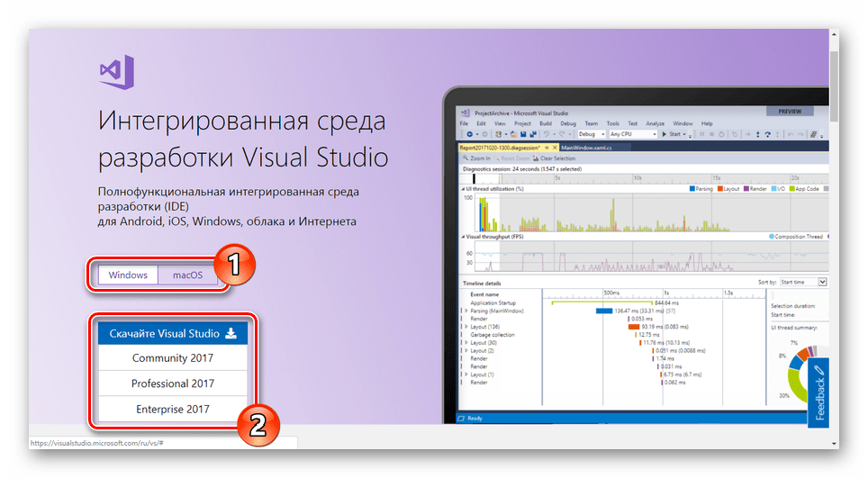Click the pencil icon on Feedback tab
The width and height of the screenshot is (868, 478).
[x=818, y=369]
